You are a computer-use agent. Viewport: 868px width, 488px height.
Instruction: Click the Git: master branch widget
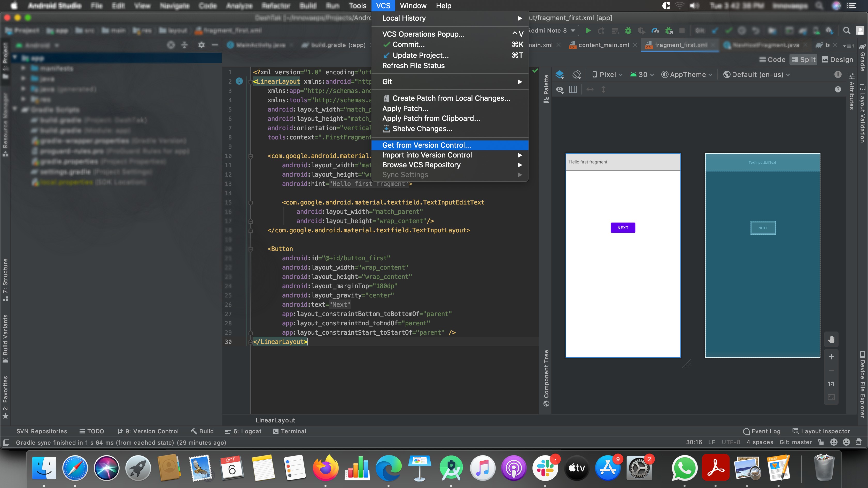[x=796, y=442]
